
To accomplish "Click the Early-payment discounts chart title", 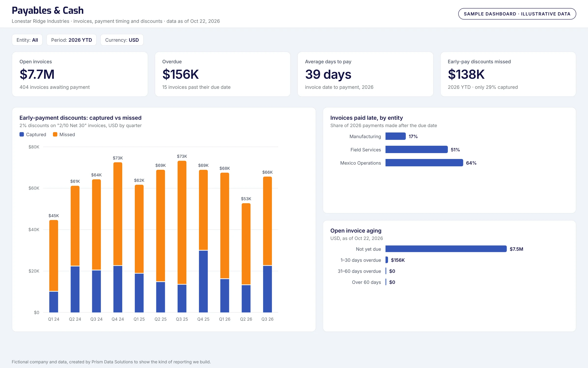I will 80,118.
